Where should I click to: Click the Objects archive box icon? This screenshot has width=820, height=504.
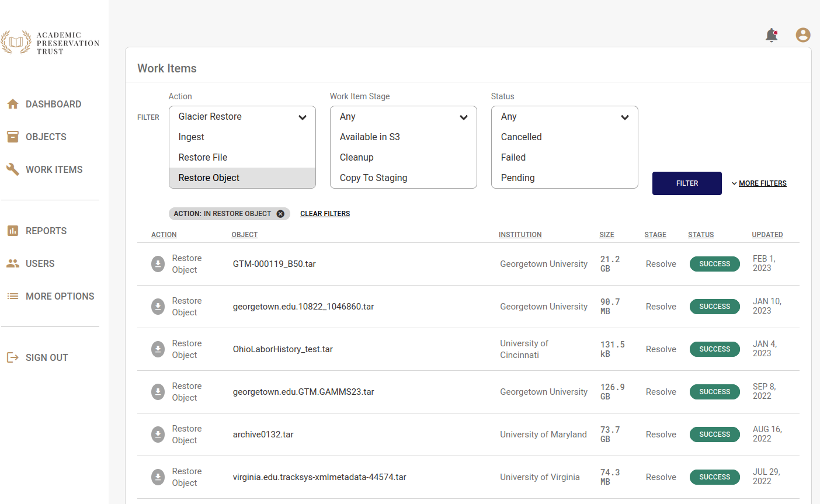coord(13,137)
